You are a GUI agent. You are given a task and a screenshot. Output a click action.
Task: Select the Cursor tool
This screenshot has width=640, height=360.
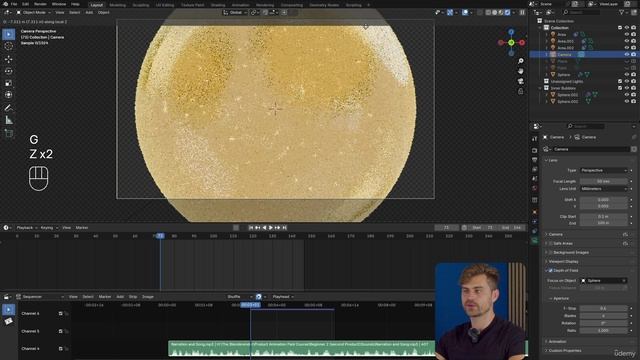click(x=9, y=47)
